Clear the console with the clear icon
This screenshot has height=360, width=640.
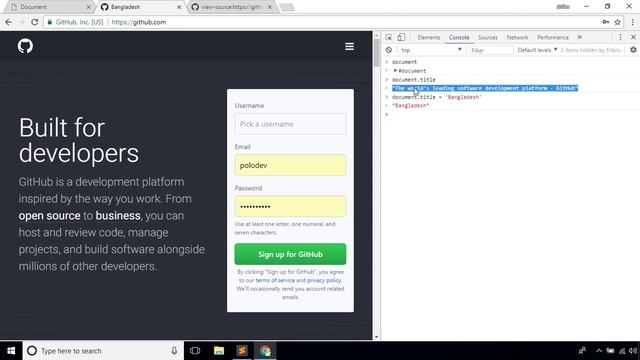(x=389, y=50)
